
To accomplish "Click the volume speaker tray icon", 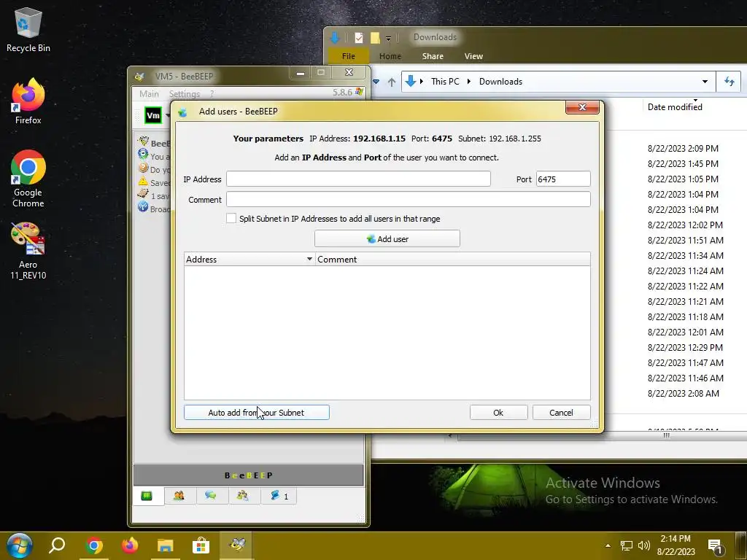I will [x=643, y=545].
